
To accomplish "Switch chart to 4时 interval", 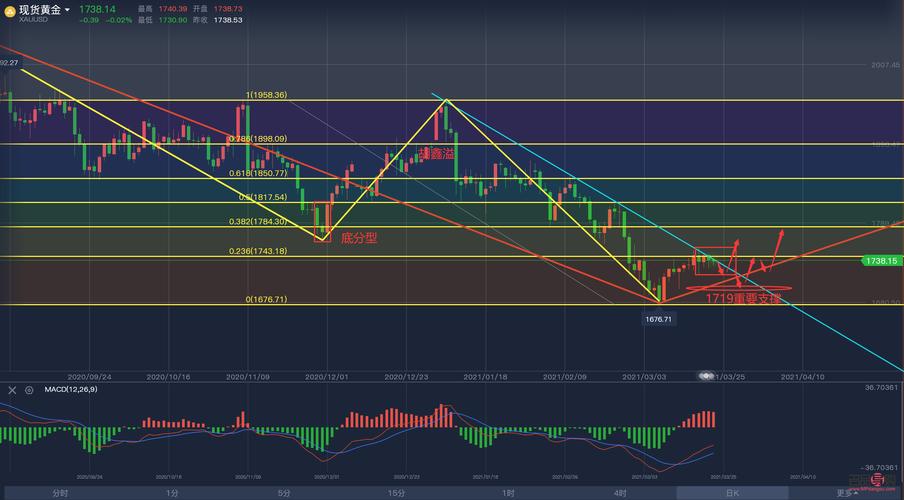I will point(620,493).
